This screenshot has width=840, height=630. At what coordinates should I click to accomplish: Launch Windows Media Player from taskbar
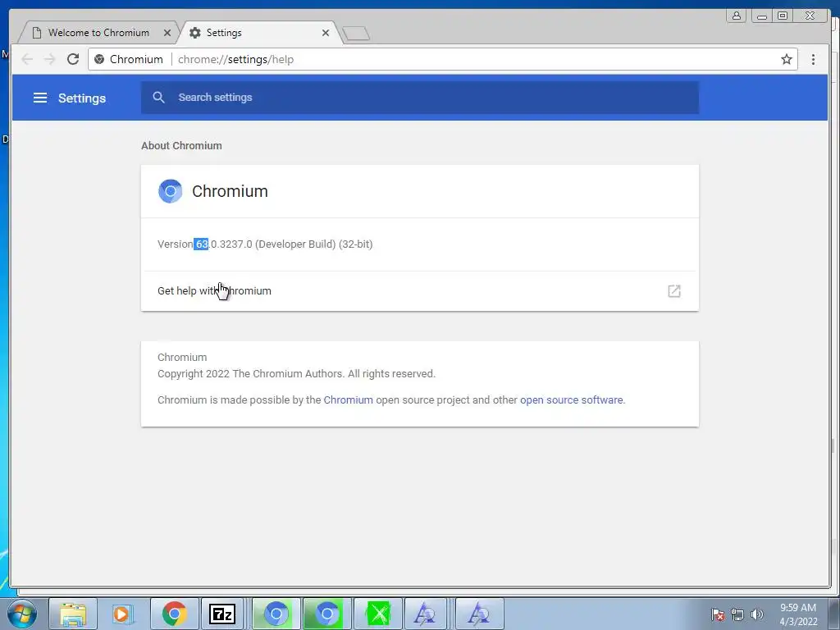click(x=123, y=614)
